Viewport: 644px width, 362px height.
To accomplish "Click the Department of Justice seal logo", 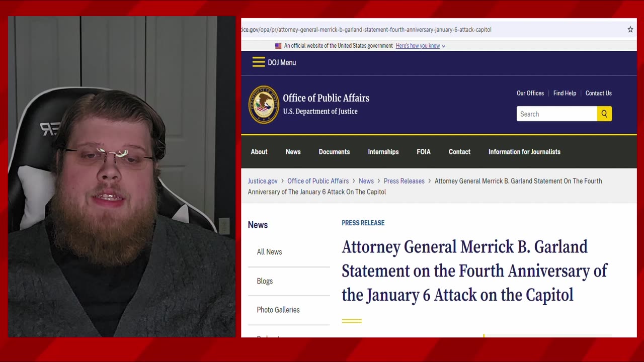I will coord(264,105).
